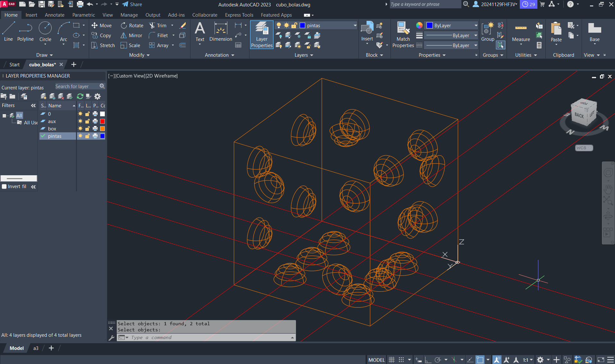615x364 pixels.
Task: Click the Stretch tool
Action: click(103, 45)
